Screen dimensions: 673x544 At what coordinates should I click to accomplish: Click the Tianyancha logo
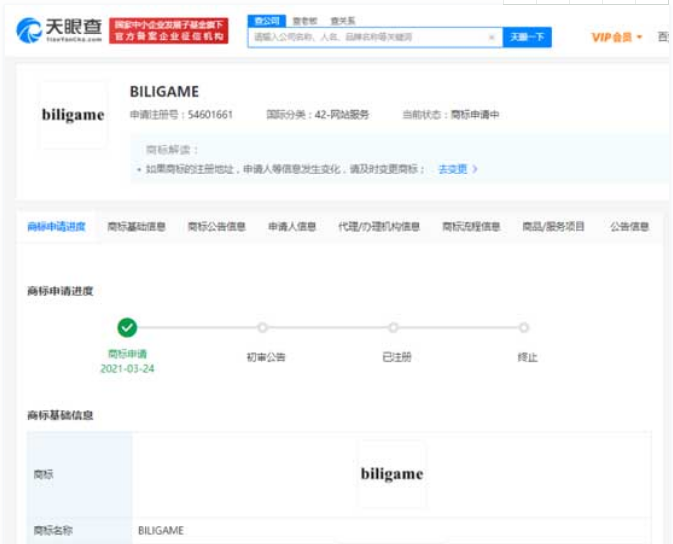tap(59, 30)
